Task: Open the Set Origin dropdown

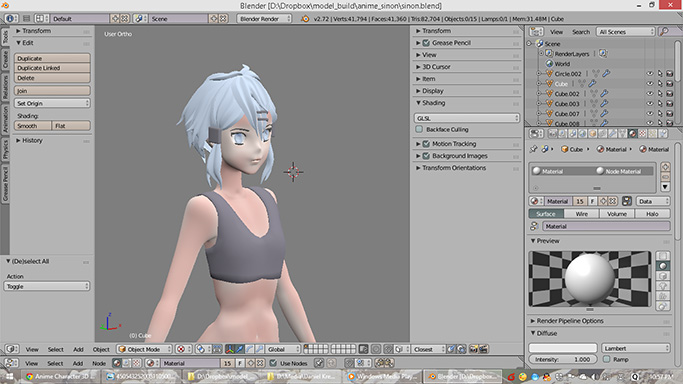Action: pyautogui.click(x=52, y=103)
